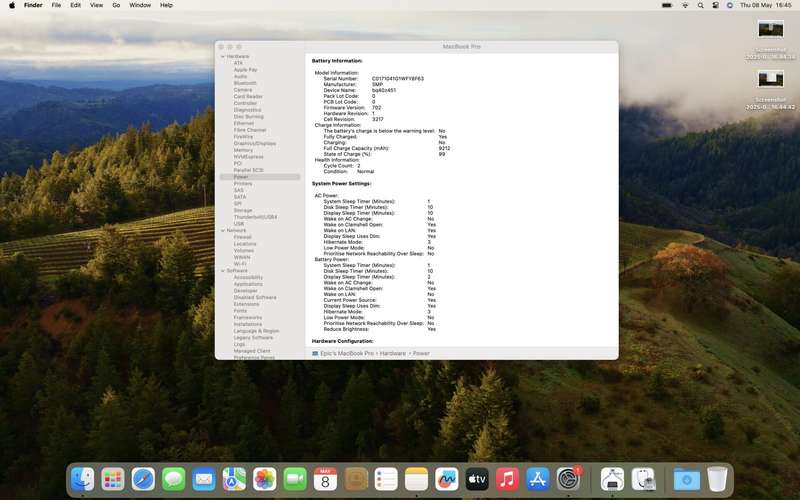The width and height of the screenshot is (800, 500).
Task: Open the Trash in the Dock
Action: [717, 480]
